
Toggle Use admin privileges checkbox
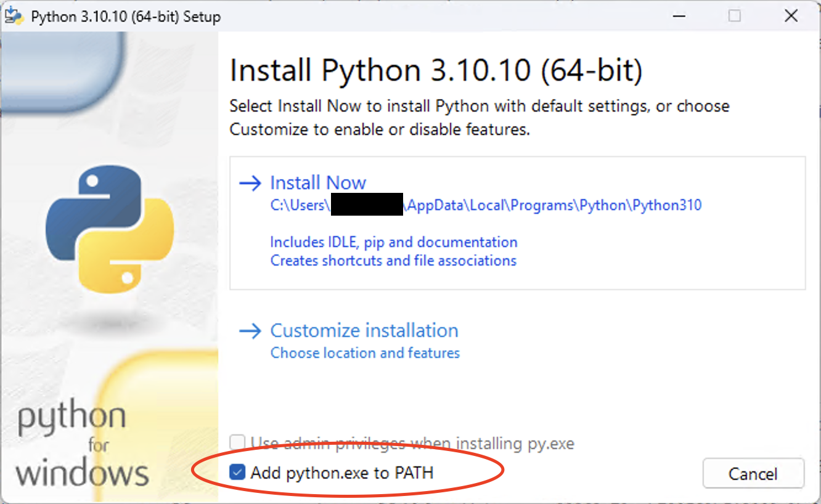[237, 442]
